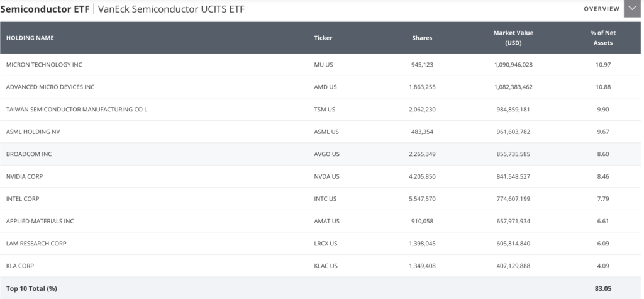644x299 pixels.
Task: Click the Semiconductor ETF page title
Action: click(x=45, y=9)
